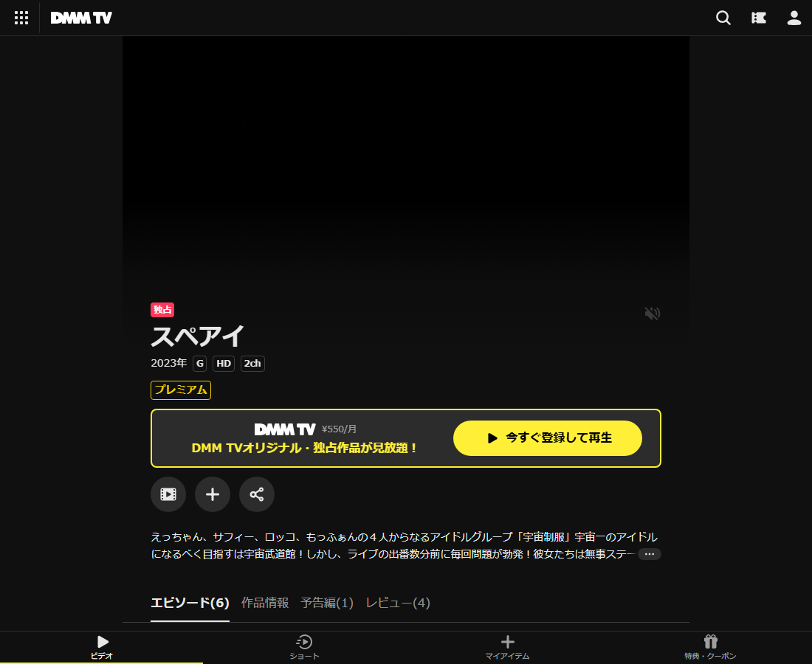The image size is (812, 664).
Task: Select the エピソード(6) tab
Action: click(x=190, y=603)
